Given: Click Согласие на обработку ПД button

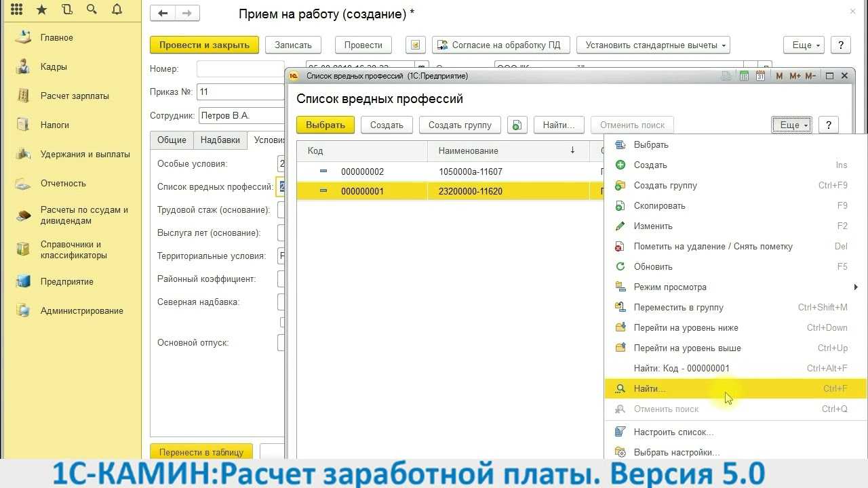Looking at the screenshot, I should tap(500, 45).
